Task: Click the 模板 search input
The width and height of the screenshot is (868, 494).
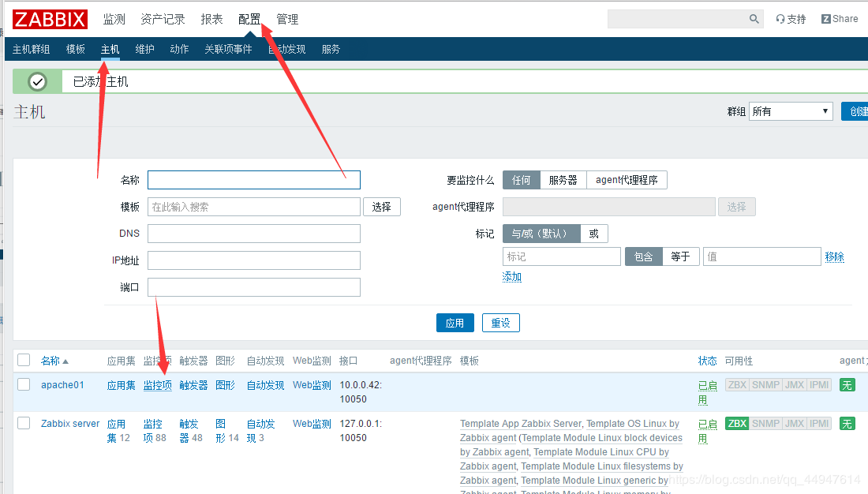Action: [x=254, y=207]
